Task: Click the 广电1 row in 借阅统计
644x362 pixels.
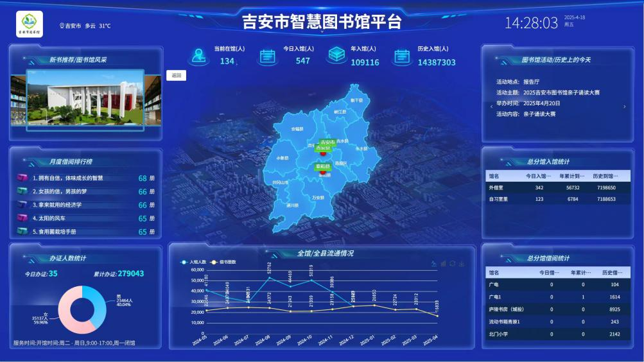Action: [x=558, y=297]
